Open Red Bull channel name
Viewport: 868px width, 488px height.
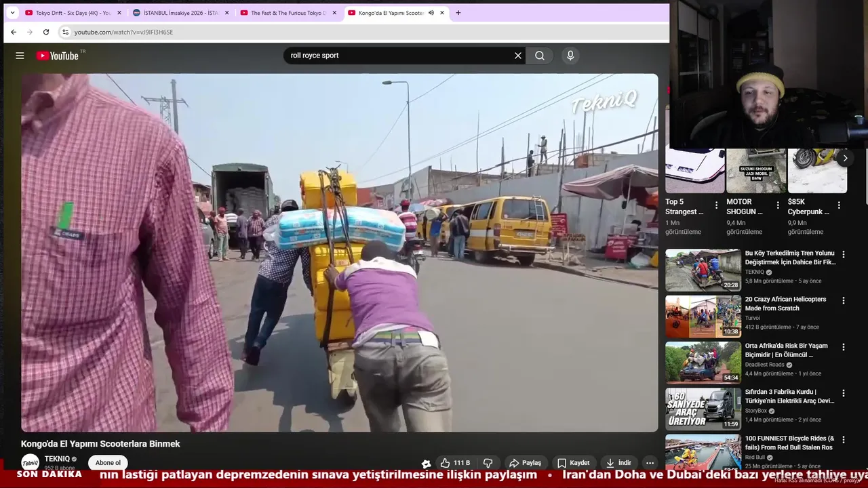tap(755, 457)
